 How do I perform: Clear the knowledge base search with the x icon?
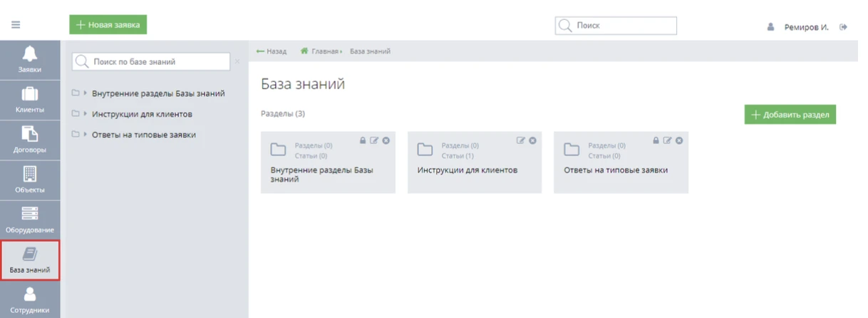[237, 62]
